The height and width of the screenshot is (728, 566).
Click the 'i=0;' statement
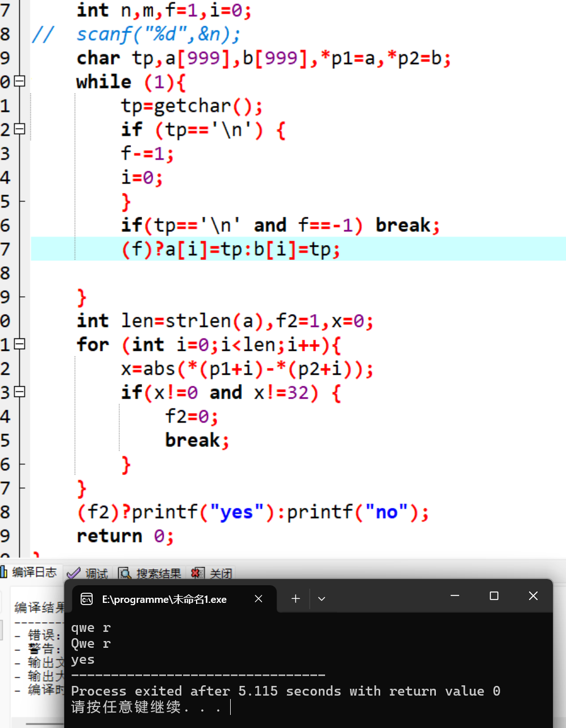[142, 177]
